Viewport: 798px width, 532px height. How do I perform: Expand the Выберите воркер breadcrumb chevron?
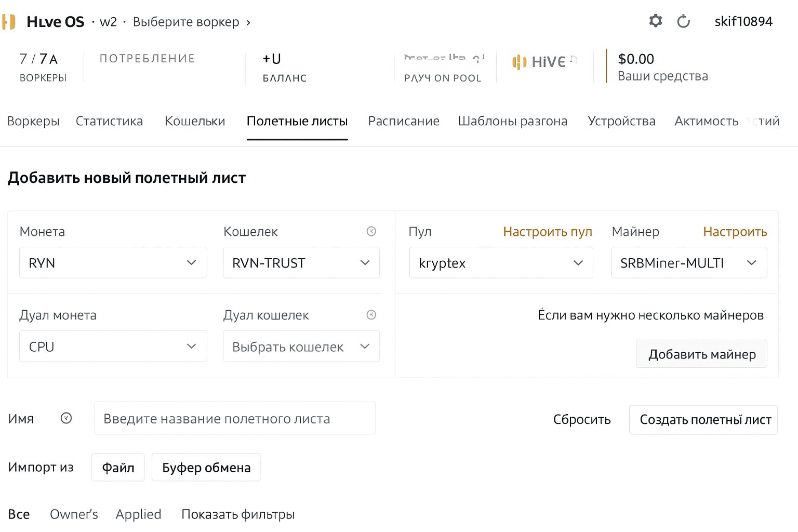click(248, 22)
